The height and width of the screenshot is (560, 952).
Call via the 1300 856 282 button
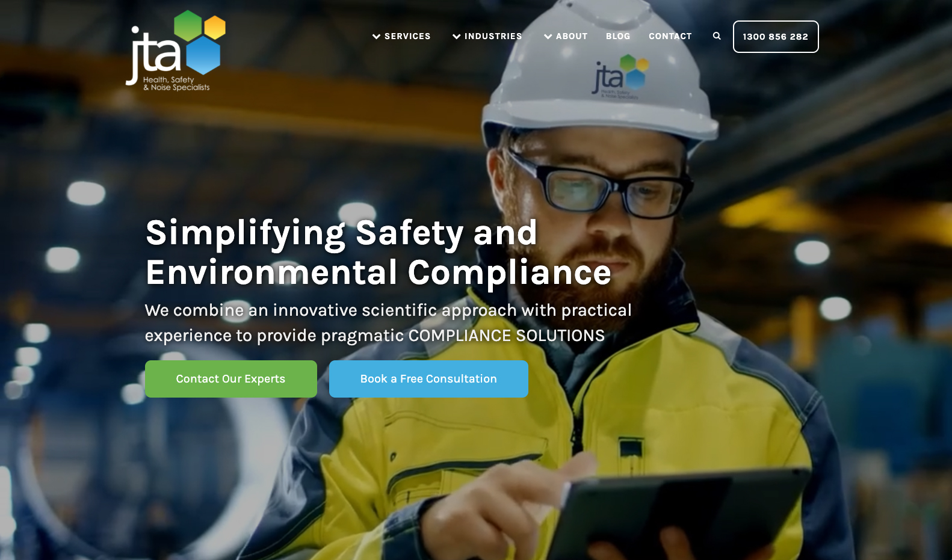[776, 37]
